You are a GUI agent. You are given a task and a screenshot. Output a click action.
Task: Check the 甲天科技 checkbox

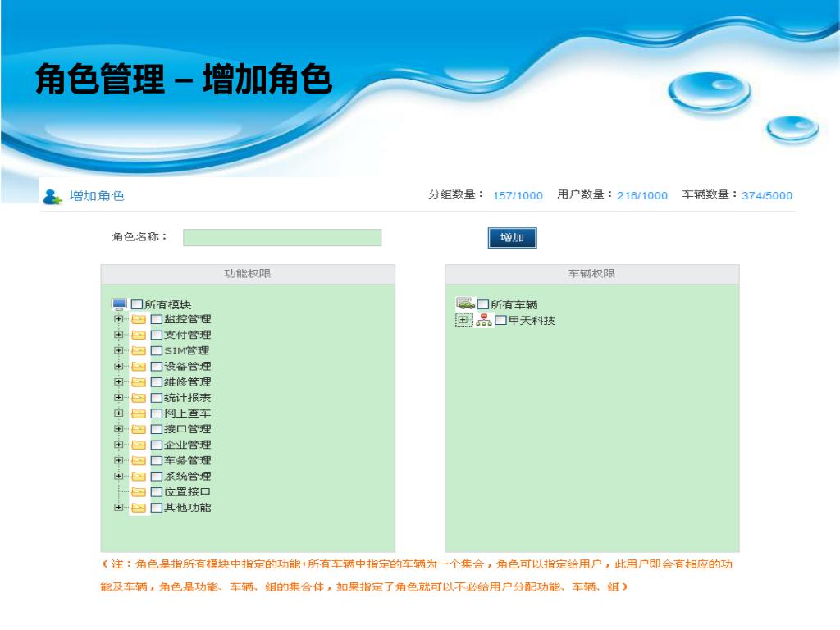501,320
